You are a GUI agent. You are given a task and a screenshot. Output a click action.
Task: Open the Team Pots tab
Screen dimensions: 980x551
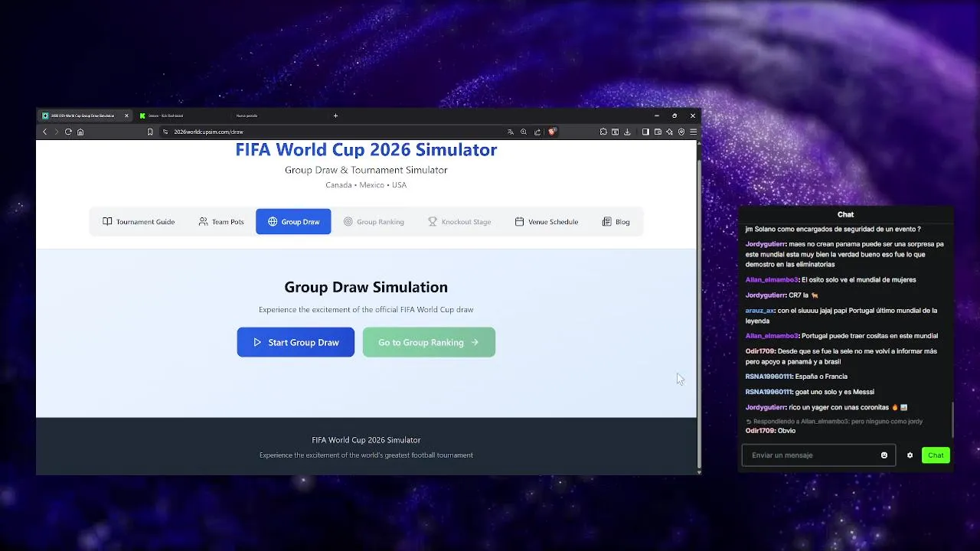221,222
